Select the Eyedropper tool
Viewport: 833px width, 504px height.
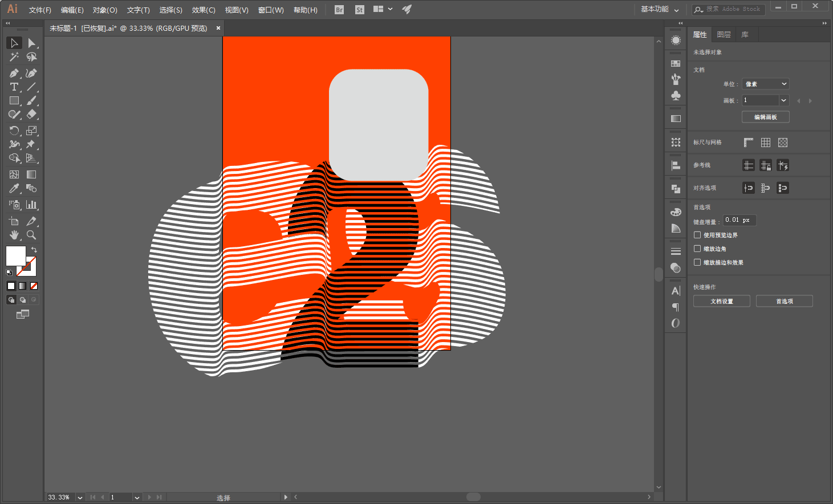14,188
